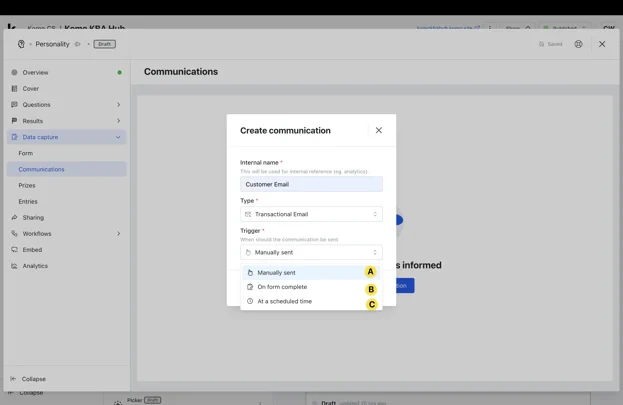Open the Type dropdown Transactional Email
This screenshot has height=405, width=623.
(311, 214)
